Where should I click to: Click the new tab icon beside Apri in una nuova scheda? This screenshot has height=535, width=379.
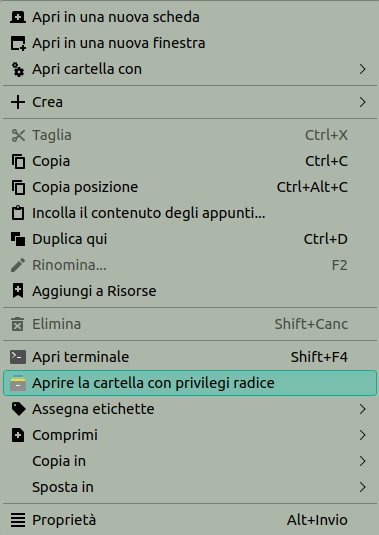(x=18, y=17)
